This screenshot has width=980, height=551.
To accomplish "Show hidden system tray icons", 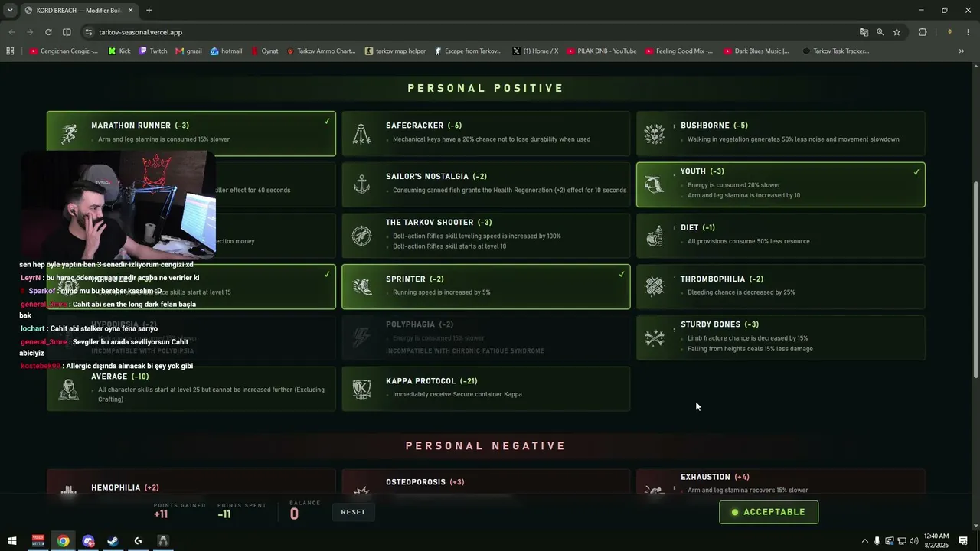I will (x=865, y=541).
